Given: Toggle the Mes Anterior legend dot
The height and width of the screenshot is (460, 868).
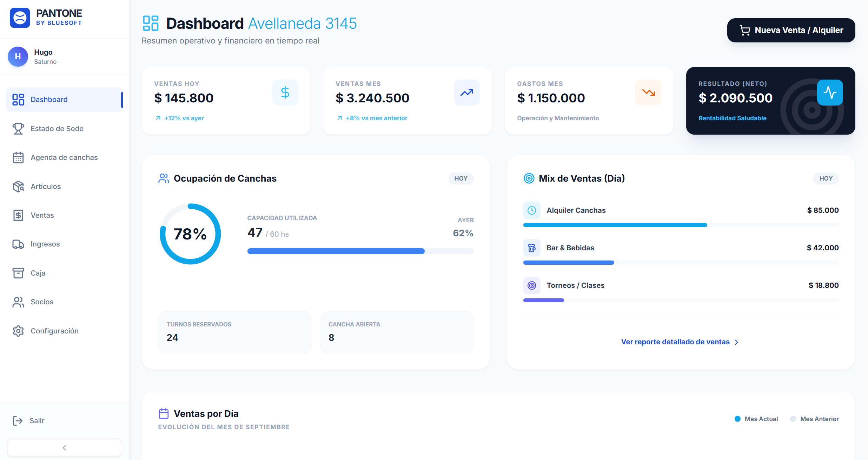Looking at the screenshot, I should (x=793, y=419).
